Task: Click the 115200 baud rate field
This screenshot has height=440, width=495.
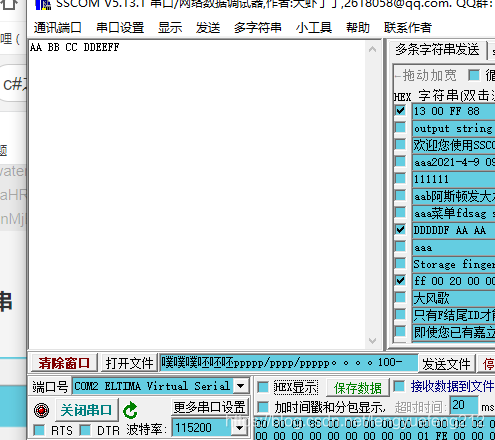Action: [x=202, y=428]
